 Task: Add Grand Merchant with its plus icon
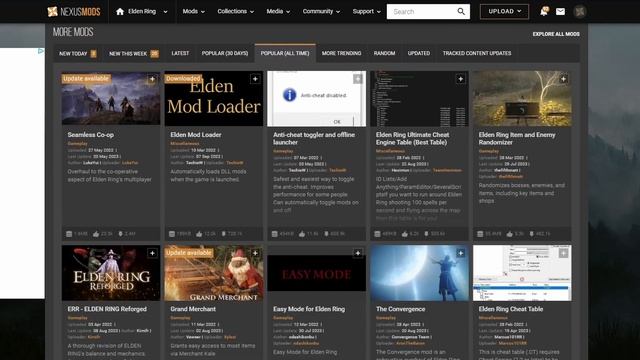(x=255, y=253)
